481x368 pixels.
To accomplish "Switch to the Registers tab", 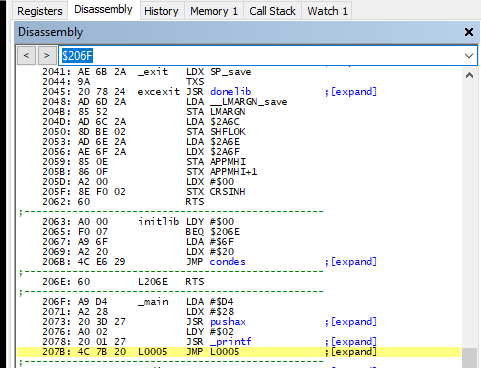I will 40,11.
